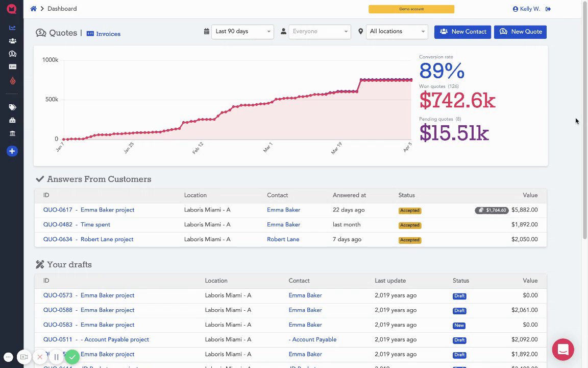Click the New Quote button
Viewport: 588px width, 368px height.
coord(520,32)
